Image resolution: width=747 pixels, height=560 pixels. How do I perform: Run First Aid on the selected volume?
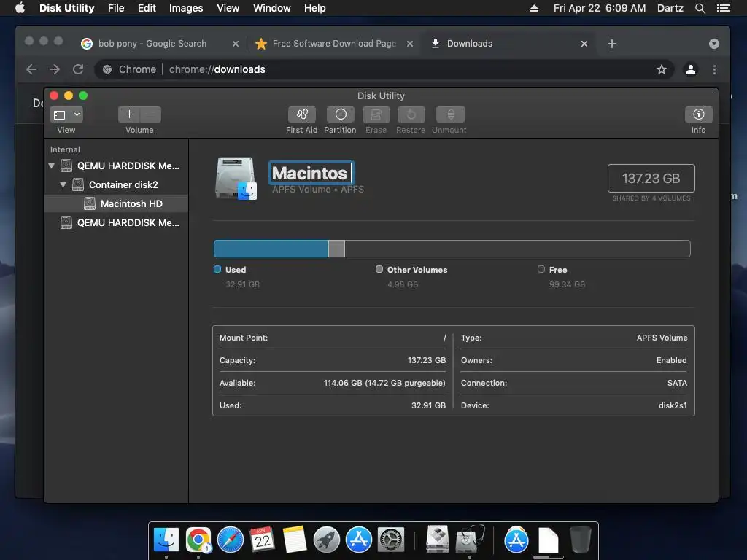pyautogui.click(x=301, y=114)
